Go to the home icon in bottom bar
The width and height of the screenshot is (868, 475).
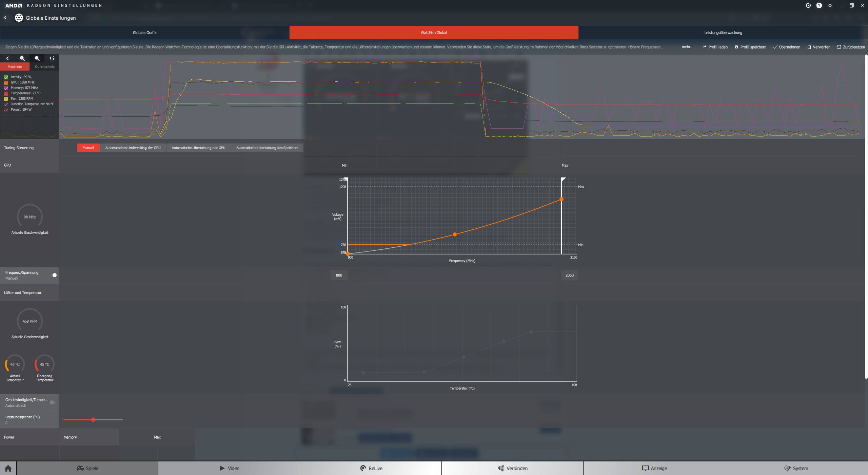click(x=8, y=468)
